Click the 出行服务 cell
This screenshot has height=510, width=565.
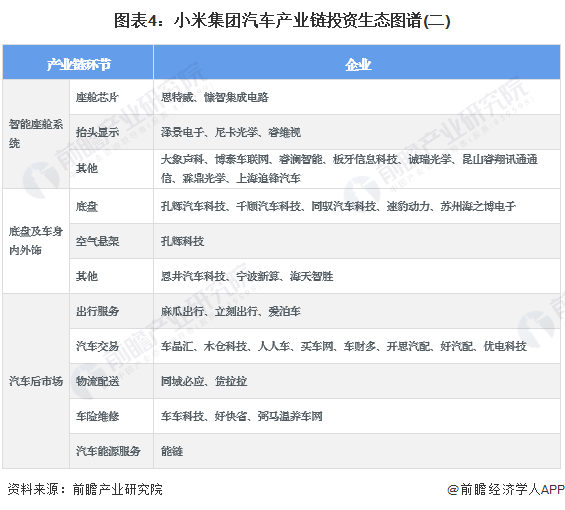tap(111, 311)
